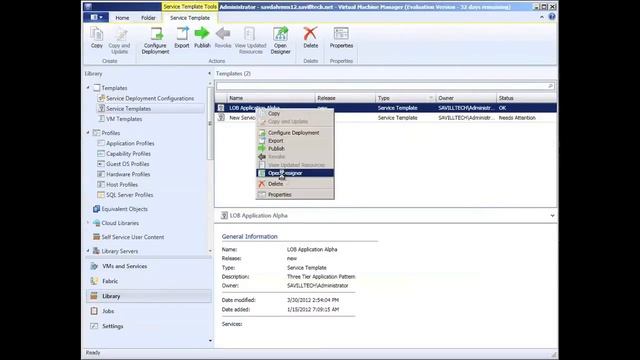Collapse the LOB Application Alpha details pane
640x360 pixels.
click(x=552, y=216)
